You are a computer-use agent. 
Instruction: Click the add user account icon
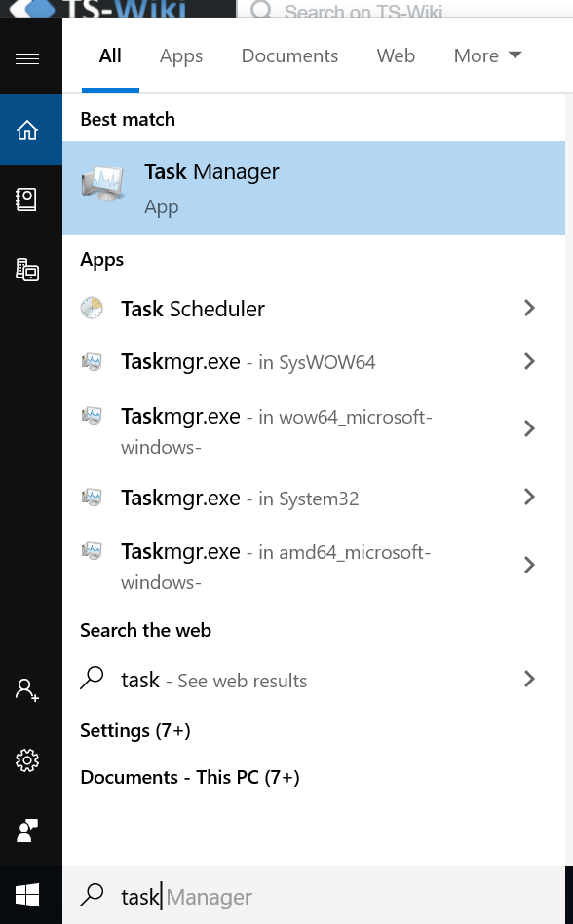(27, 689)
